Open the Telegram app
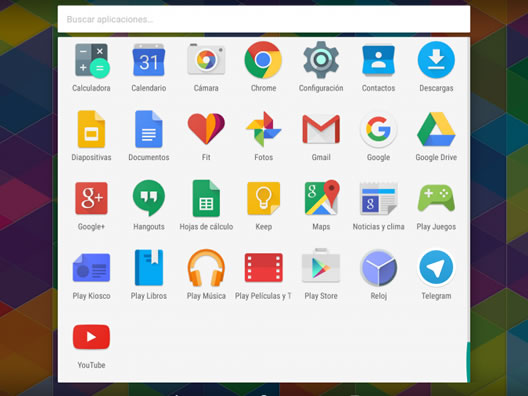This screenshot has height=396, width=528. point(436,268)
